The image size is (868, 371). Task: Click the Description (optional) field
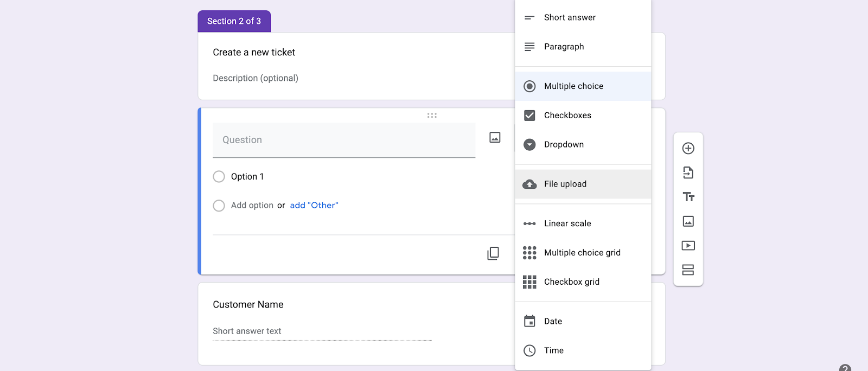[256, 78]
